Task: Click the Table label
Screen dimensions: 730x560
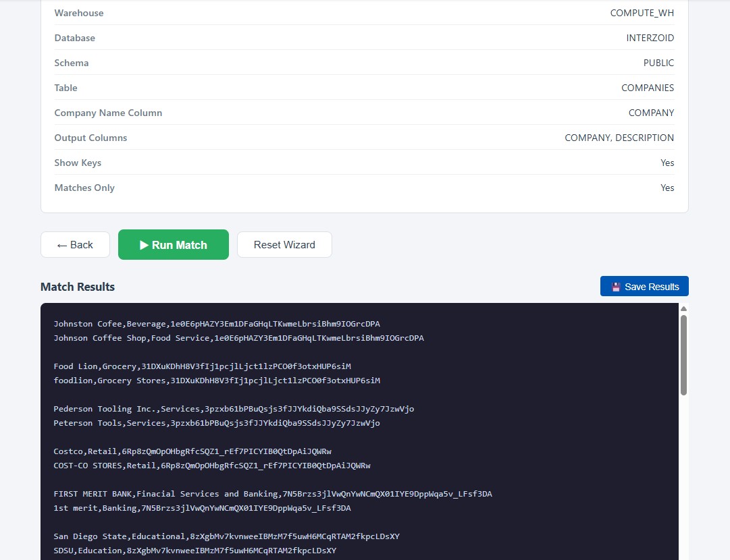Action: [x=66, y=88]
